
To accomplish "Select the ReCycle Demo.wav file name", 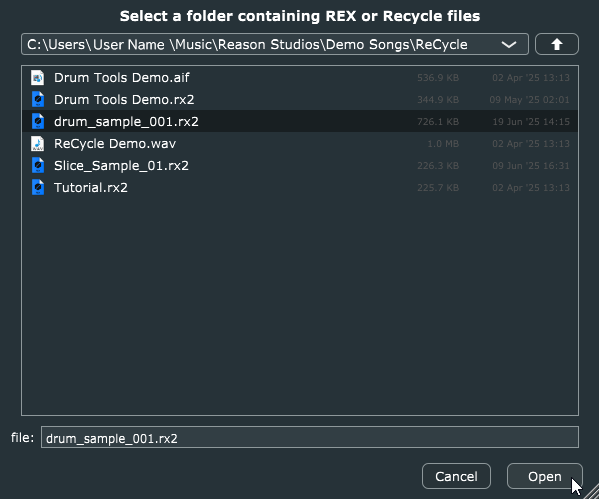I will pos(115,144).
